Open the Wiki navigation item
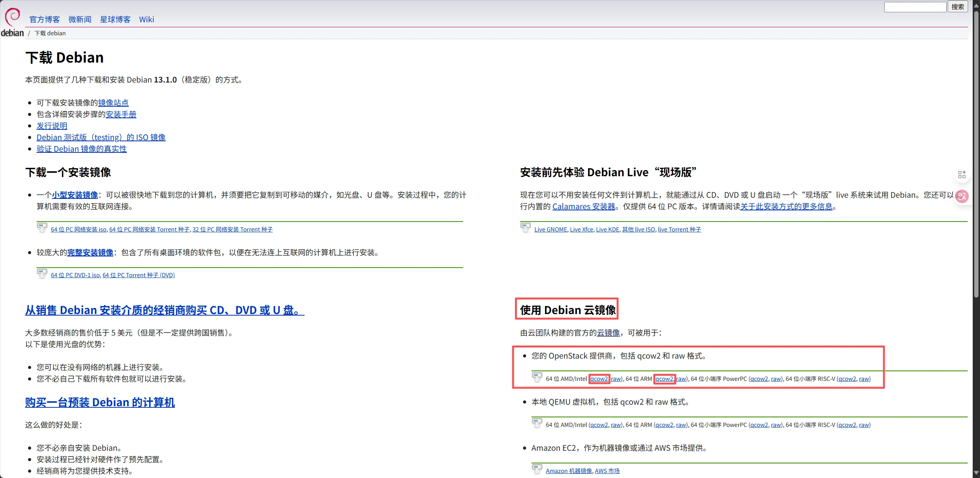 pyautogui.click(x=146, y=20)
